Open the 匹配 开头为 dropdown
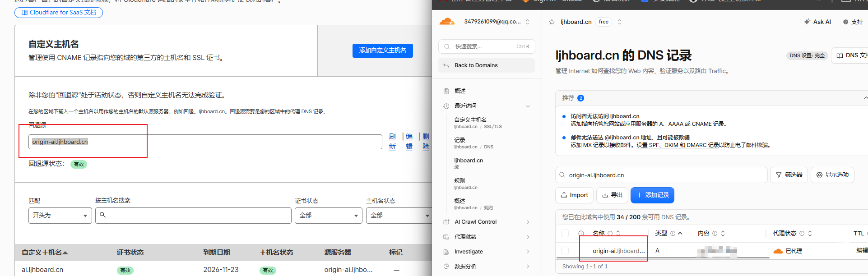 (60, 216)
